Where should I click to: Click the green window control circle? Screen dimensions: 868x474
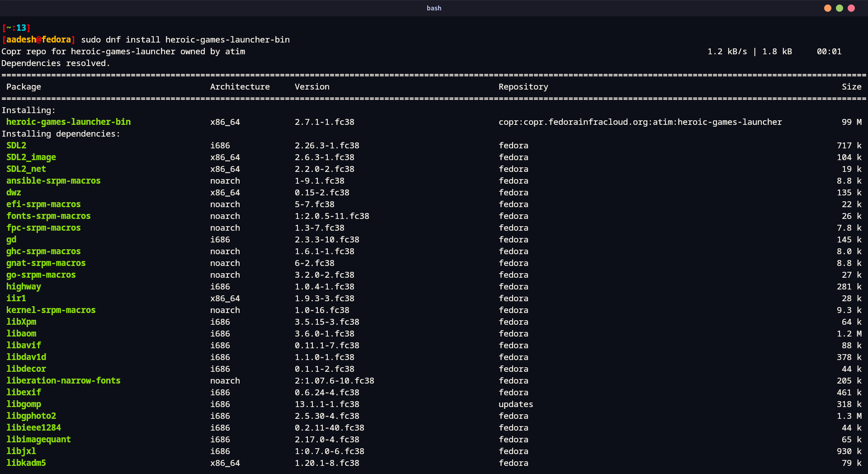pyautogui.click(x=840, y=8)
